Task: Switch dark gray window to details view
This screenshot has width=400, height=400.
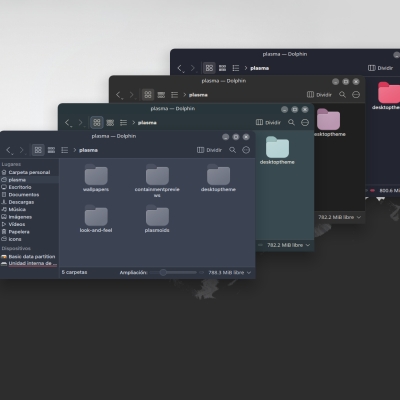Action: click(174, 95)
